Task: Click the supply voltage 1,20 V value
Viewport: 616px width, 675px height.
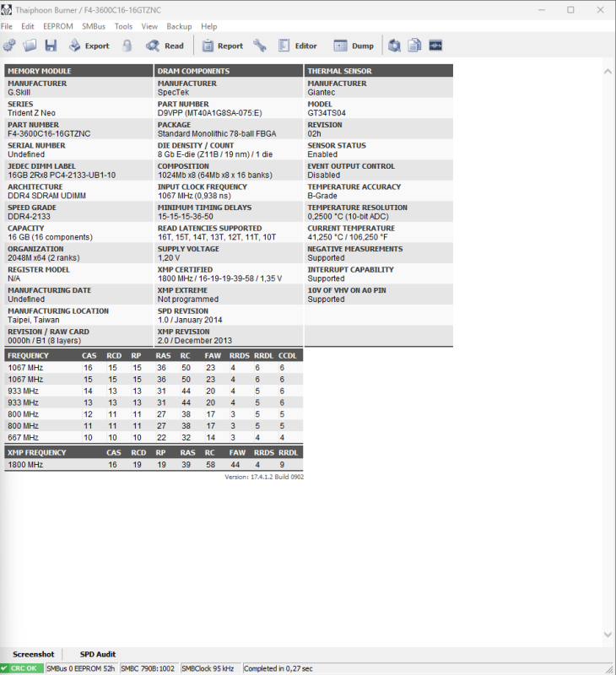Action: point(169,258)
